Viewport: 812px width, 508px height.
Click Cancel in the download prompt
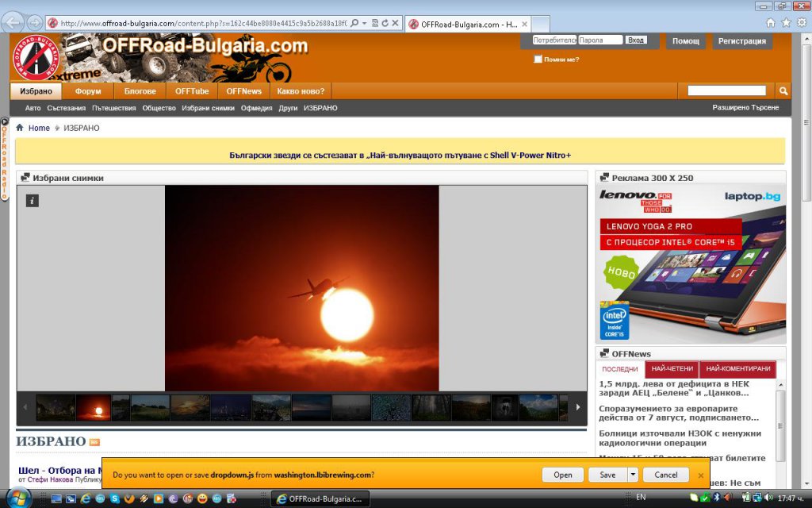pos(666,475)
